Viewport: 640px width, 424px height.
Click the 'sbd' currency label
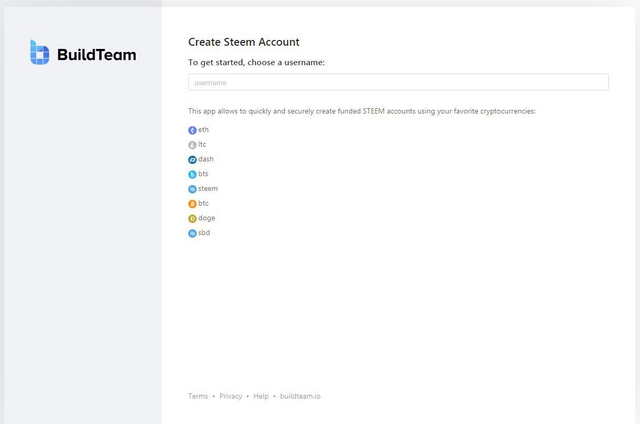pyautogui.click(x=204, y=233)
